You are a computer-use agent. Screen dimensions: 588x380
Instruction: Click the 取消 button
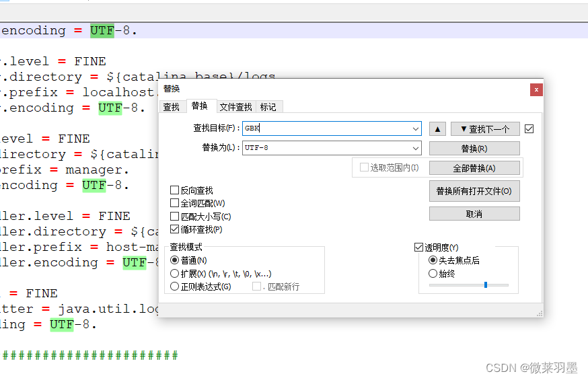474,214
